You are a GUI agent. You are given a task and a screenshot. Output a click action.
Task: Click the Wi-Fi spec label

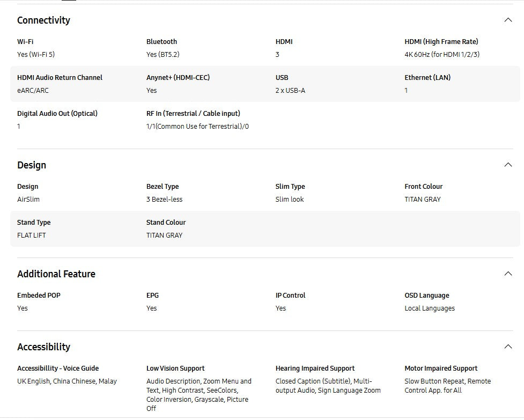pyautogui.click(x=25, y=42)
